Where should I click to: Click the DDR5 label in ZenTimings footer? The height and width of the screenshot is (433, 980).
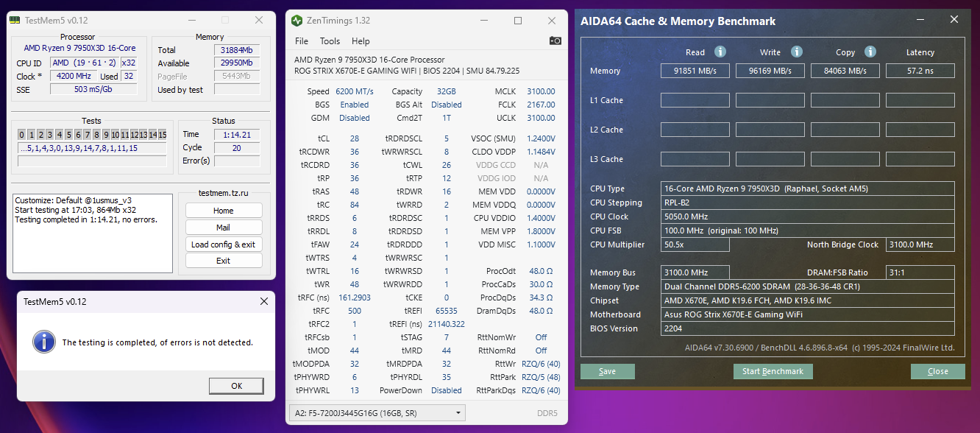pyautogui.click(x=547, y=413)
